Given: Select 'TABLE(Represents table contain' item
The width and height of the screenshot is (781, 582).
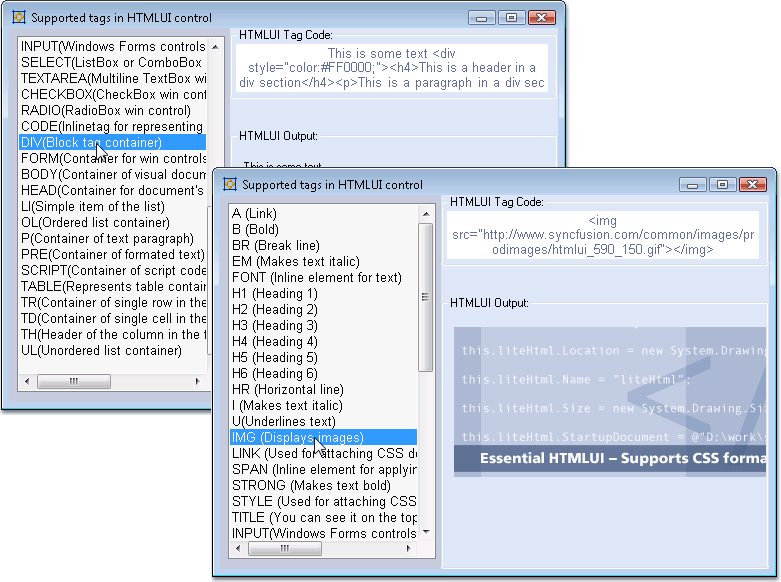Looking at the screenshot, I should pos(113,286).
